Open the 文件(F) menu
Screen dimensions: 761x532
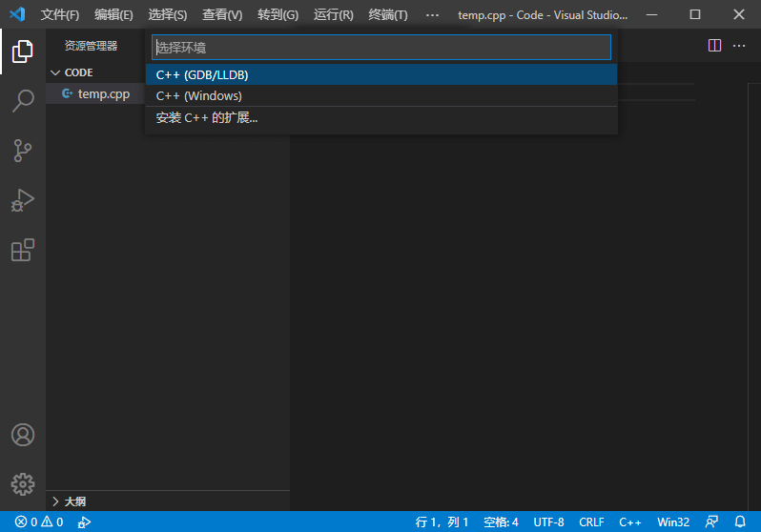pyautogui.click(x=60, y=15)
